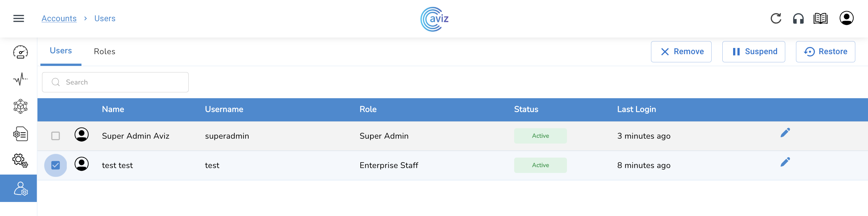Edit Super Admin Aviz with pencil icon
The image size is (868, 216).
(x=785, y=133)
